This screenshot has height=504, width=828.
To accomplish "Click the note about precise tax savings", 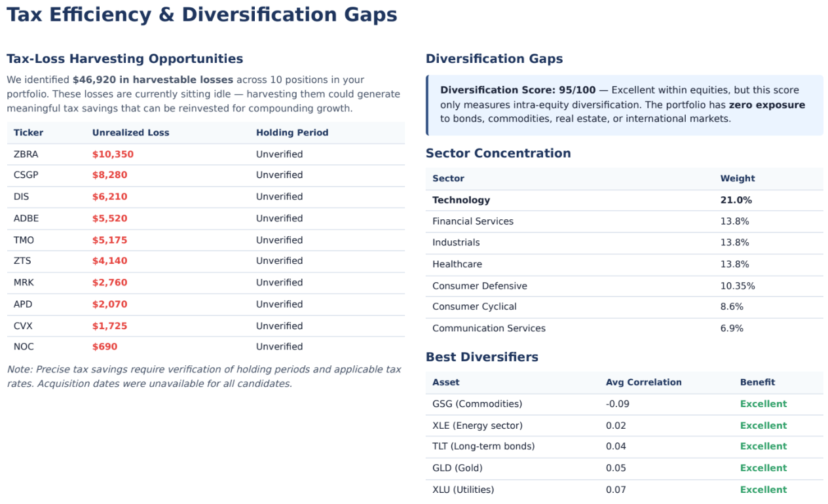I will [204, 376].
